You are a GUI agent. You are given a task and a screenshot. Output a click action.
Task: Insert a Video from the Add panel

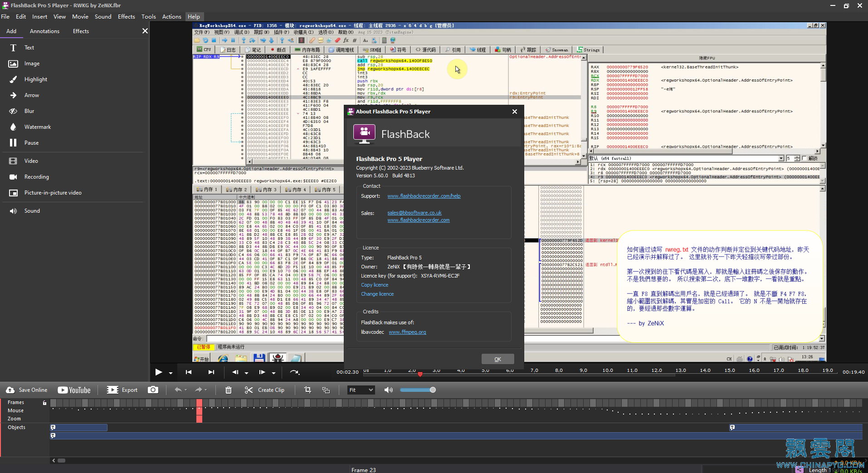pyautogui.click(x=24, y=161)
